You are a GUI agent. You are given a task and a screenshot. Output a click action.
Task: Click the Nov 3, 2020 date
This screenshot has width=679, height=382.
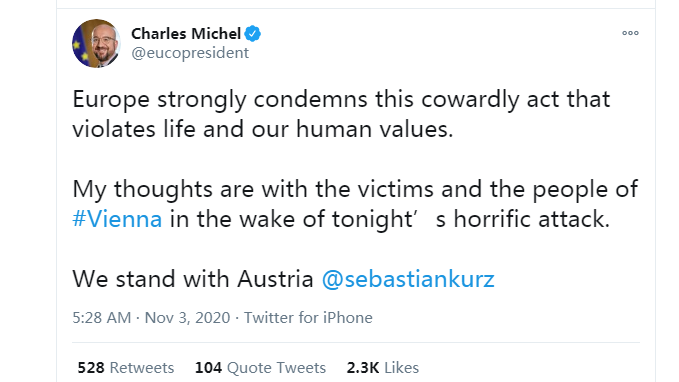click(x=187, y=318)
